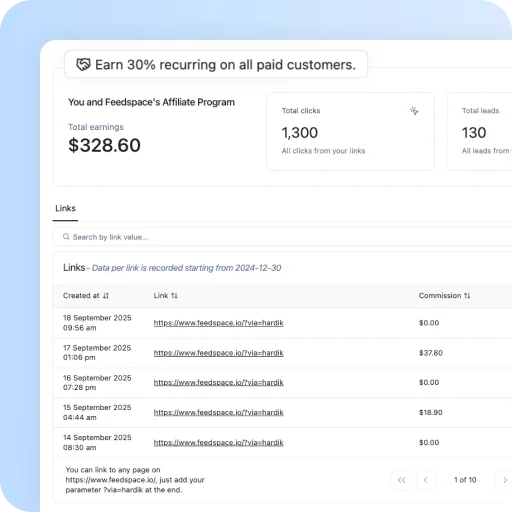
Task: Open hardik link from 14 September 2025
Action: tap(218, 442)
